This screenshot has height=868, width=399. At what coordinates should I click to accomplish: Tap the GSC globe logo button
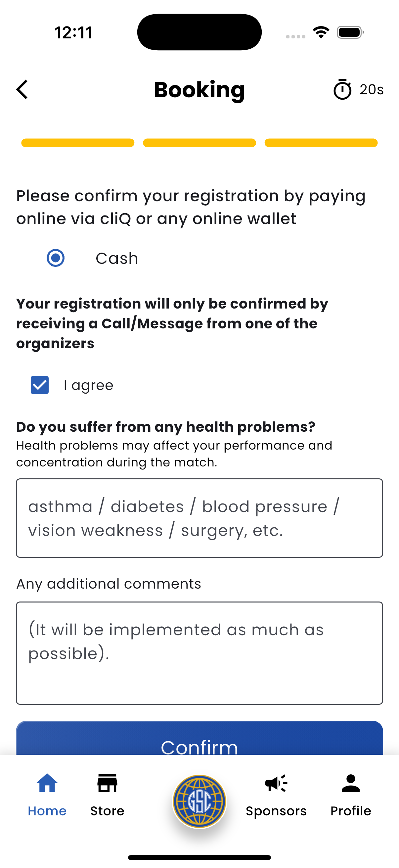(x=199, y=801)
